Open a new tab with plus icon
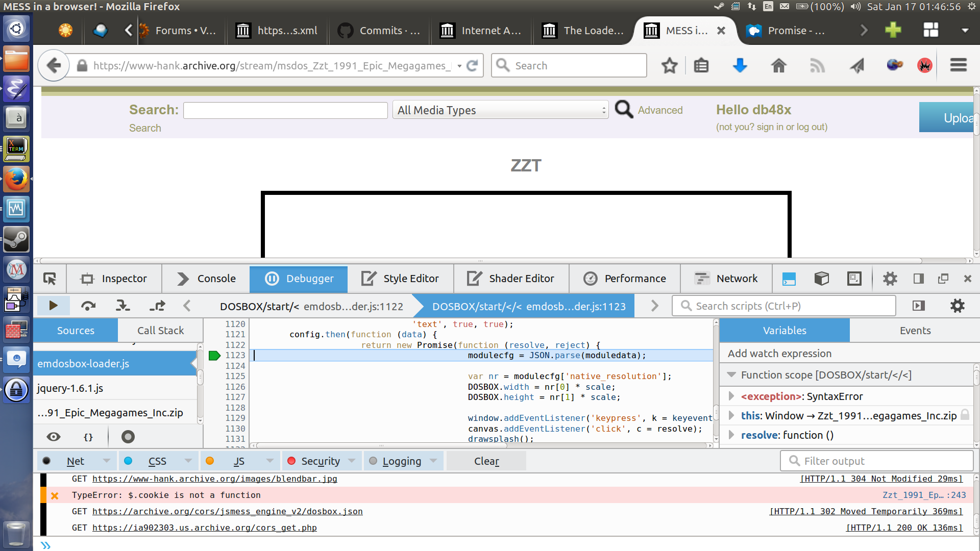Image resolution: width=980 pixels, height=551 pixels. (893, 30)
